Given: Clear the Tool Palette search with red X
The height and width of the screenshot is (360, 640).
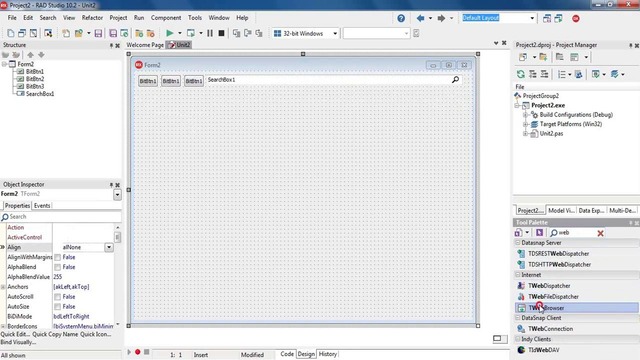Looking at the screenshot, I should 600,233.
